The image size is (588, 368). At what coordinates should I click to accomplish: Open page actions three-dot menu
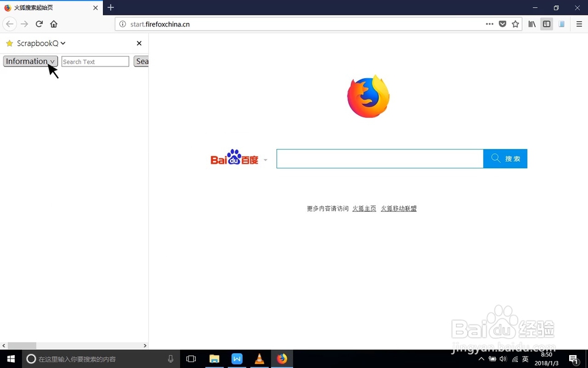click(x=489, y=24)
